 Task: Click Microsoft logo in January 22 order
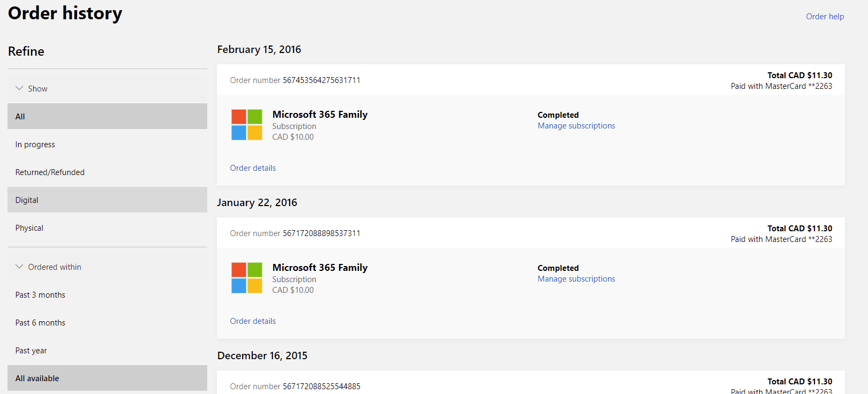[x=247, y=278]
